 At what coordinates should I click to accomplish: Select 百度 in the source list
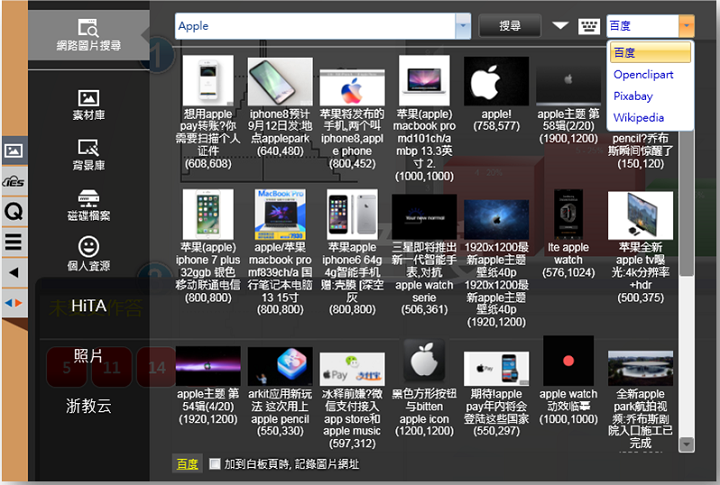(x=650, y=52)
